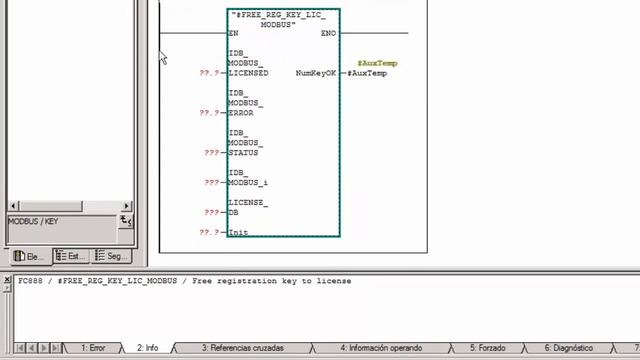Open the '4: Información operando' tab
Screen dimensions: 640x360
(381, 348)
